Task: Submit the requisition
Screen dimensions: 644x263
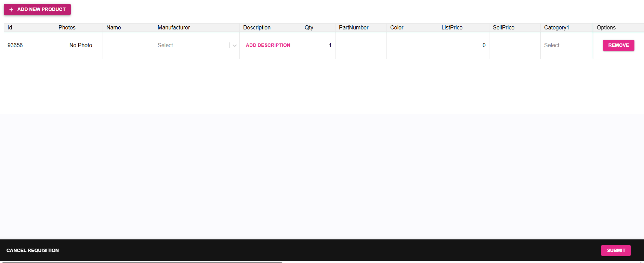Action: pyautogui.click(x=616, y=250)
